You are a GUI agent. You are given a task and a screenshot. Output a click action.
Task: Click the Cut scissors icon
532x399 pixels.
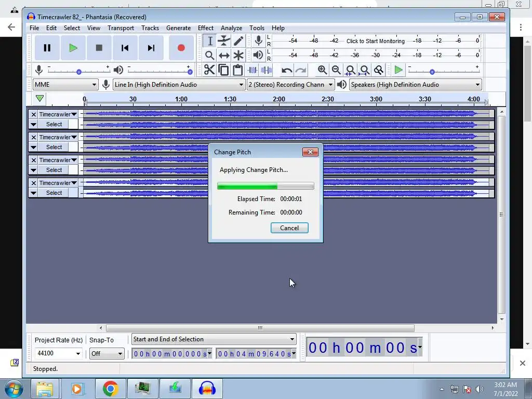tap(209, 70)
